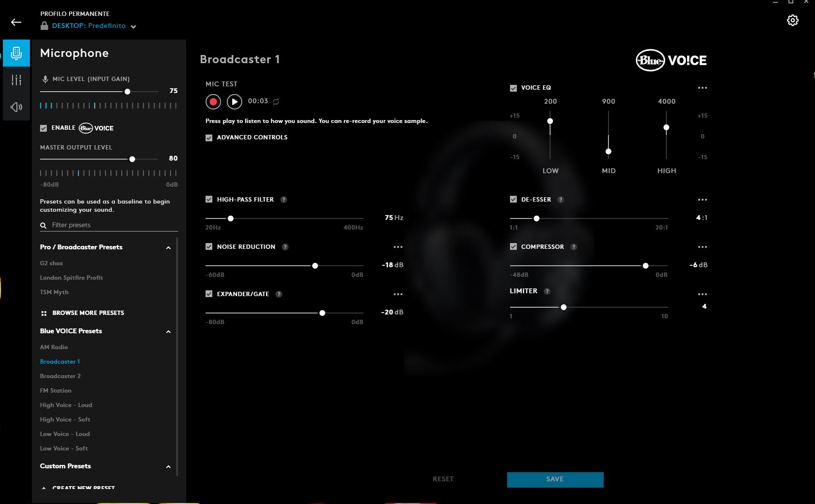Image resolution: width=815 pixels, height=504 pixels.
Task: Play the recorded mic test sample
Action: [x=235, y=102]
